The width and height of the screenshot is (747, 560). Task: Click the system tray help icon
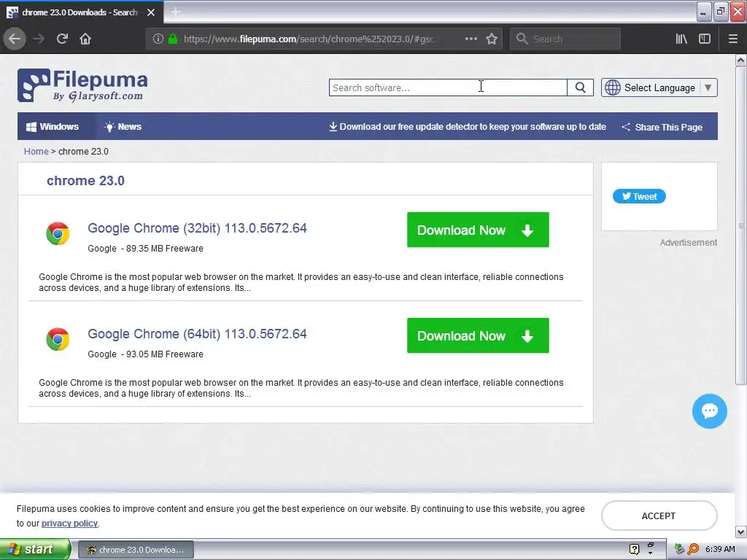point(634,549)
